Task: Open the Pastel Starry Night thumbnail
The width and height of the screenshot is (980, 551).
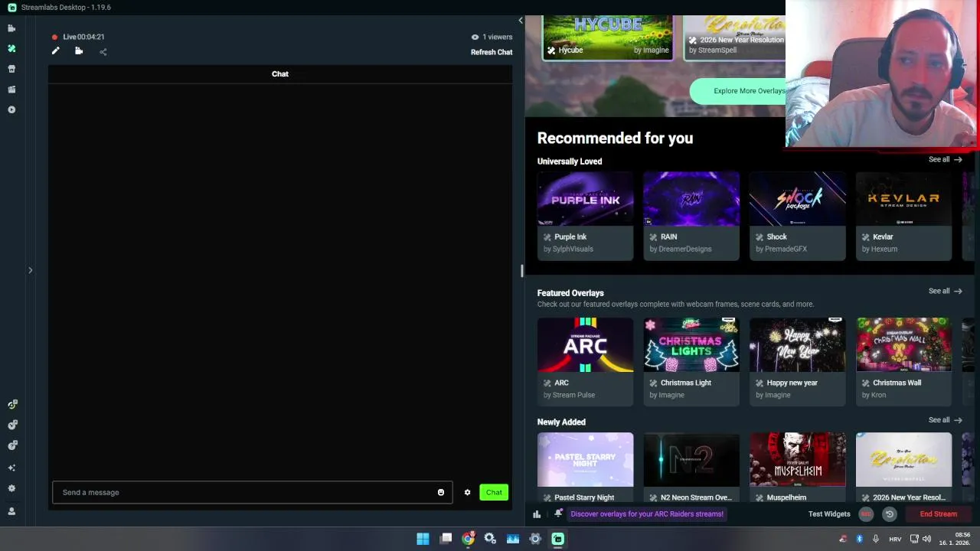Action: click(585, 460)
